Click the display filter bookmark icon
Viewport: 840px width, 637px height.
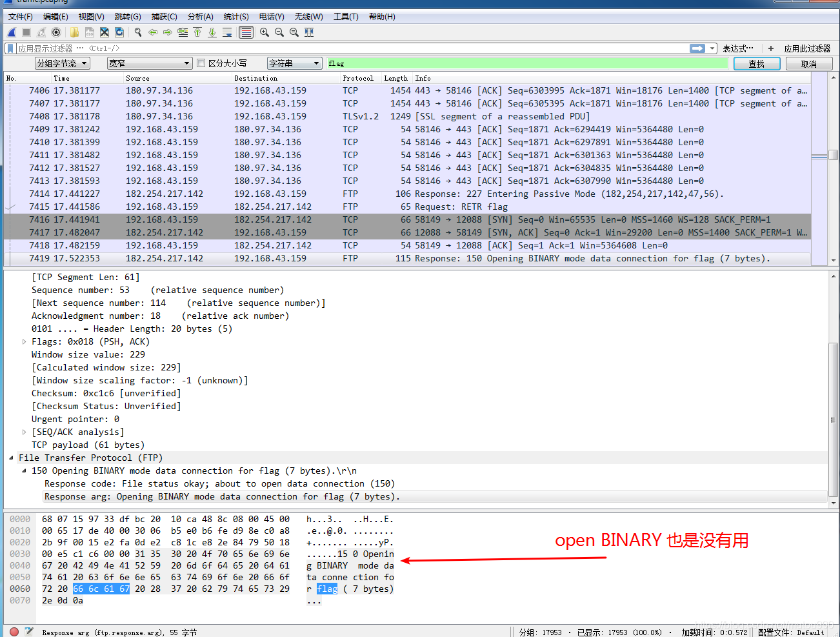click(10, 48)
